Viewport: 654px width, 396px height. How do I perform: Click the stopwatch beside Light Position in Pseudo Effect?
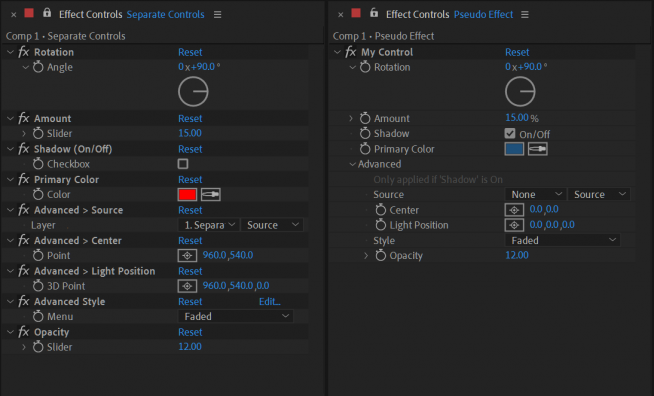pos(380,225)
